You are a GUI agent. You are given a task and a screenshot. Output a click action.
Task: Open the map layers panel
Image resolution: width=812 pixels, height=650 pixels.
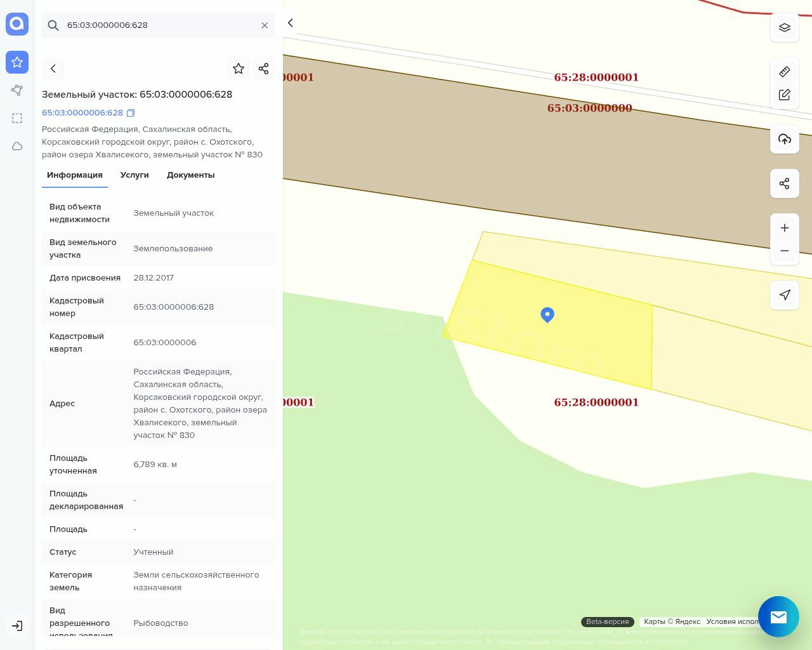[x=785, y=28]
